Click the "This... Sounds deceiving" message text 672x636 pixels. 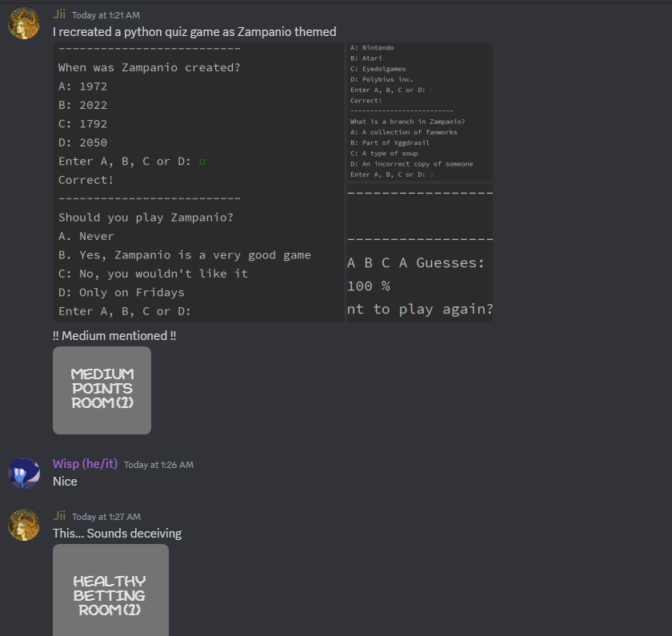click(117, 534)
